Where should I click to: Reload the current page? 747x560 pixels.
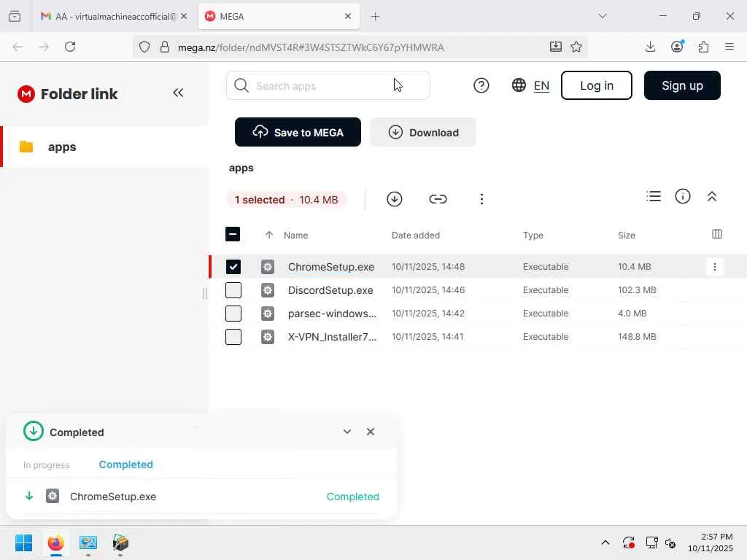click(x=70, y=47)
